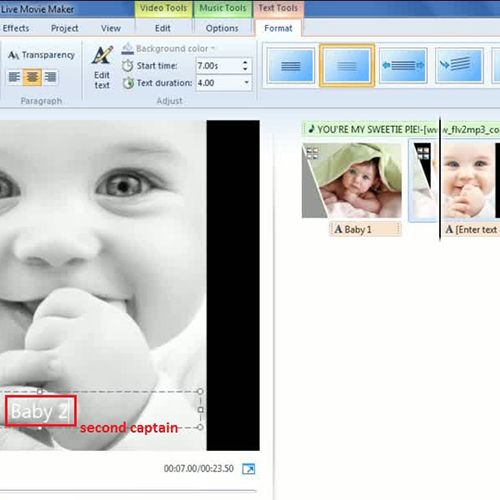Image resolution: width=500 pixels, height=500 pixels.
Task: Expand the Text duration dropdown arrow
Action: (247, 82)
